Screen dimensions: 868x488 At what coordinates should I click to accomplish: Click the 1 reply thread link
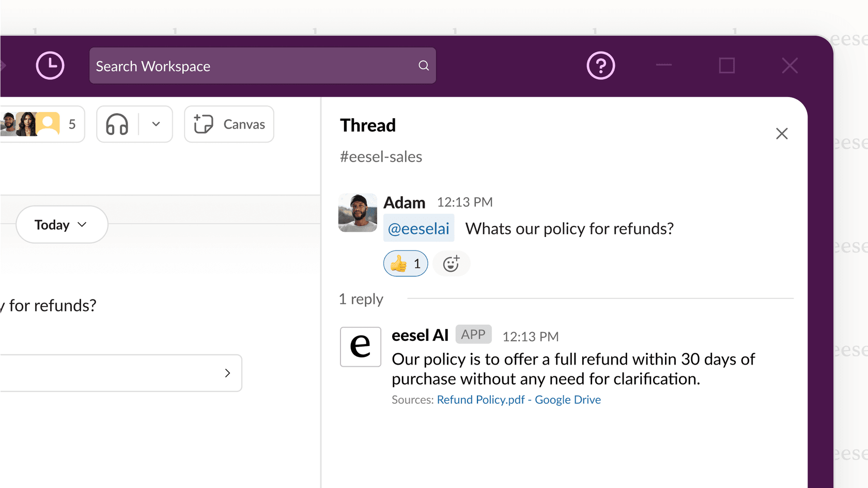click(361, 298)
